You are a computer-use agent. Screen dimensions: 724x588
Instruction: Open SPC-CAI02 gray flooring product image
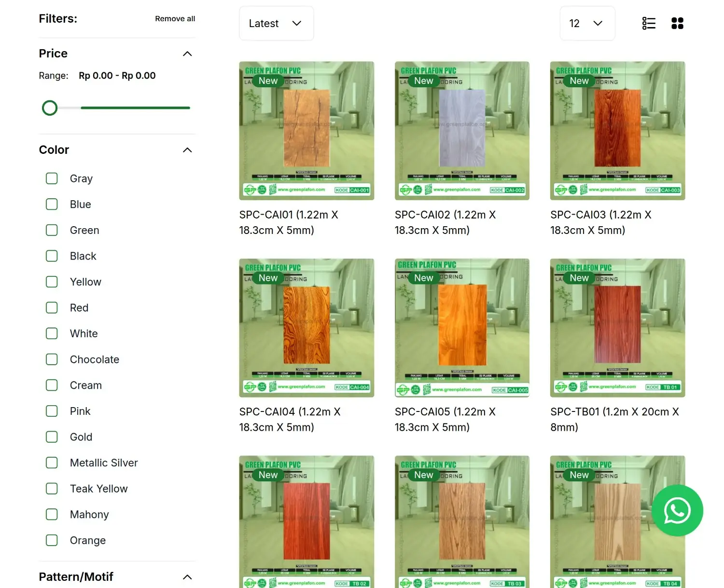click(x=462, y=131)
